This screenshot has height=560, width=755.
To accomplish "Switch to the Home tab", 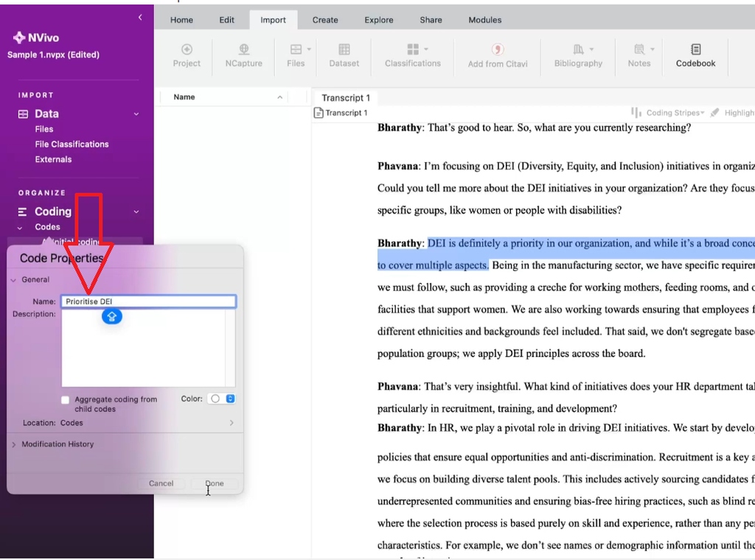I will (181, 20).
